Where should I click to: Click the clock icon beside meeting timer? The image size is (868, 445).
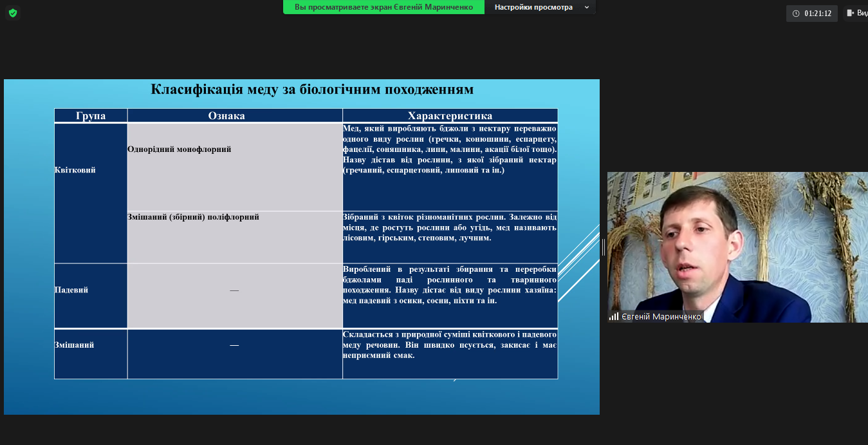[796, 14]
